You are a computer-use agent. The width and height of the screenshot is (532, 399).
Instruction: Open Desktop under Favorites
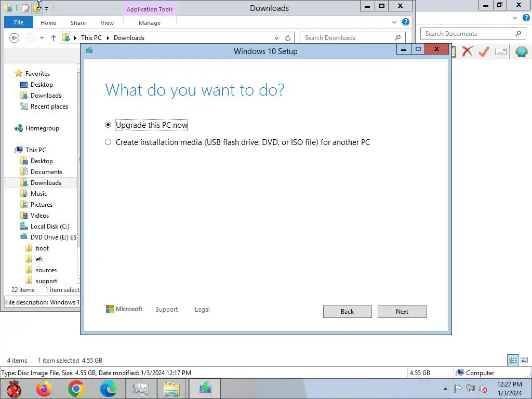coord(42,85)
